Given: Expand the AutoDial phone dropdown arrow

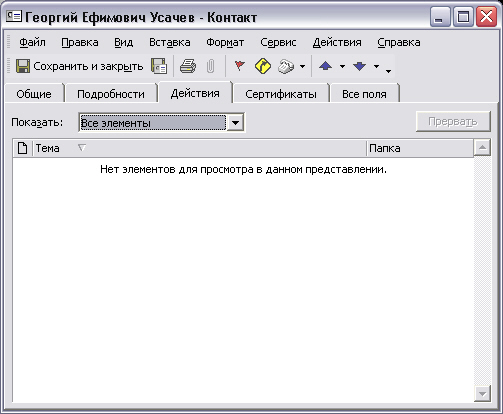Looking at the screenshot, I should 302,66.
